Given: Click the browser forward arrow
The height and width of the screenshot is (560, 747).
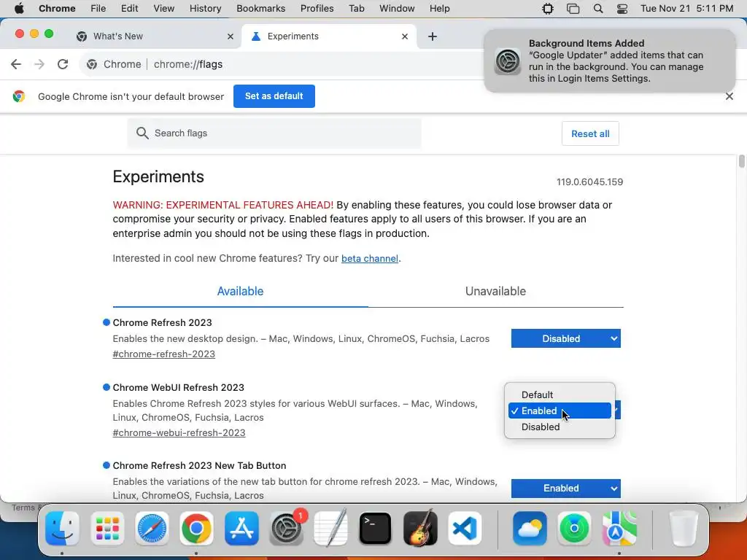Looking at the screenshot, I should (x=39, y=64).
